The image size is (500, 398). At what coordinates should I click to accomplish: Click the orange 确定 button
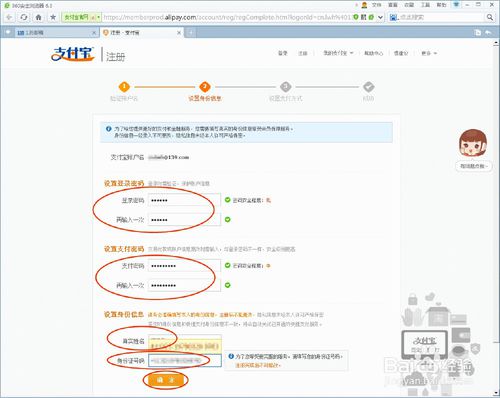pos(166,380)
